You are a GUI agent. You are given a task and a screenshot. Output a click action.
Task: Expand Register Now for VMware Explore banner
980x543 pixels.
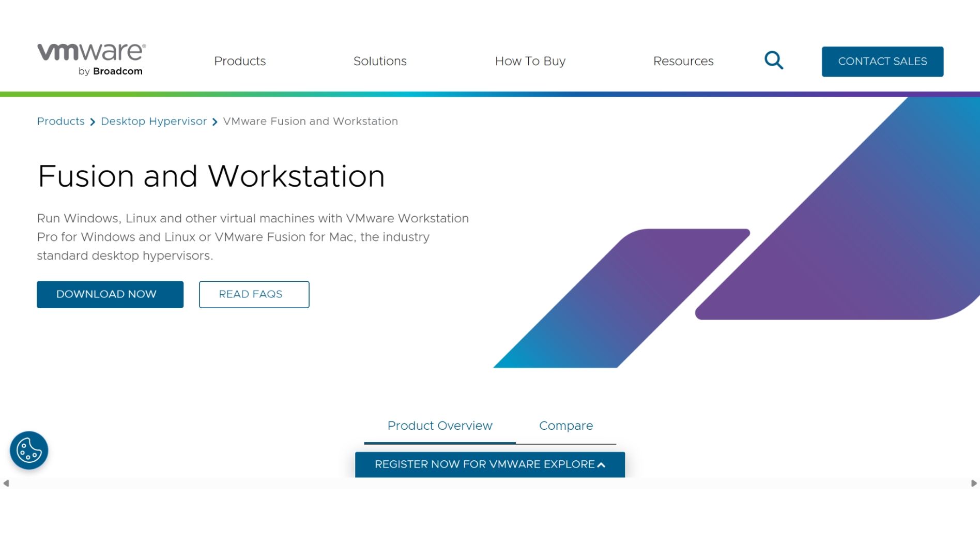click(x=490, y=464)
